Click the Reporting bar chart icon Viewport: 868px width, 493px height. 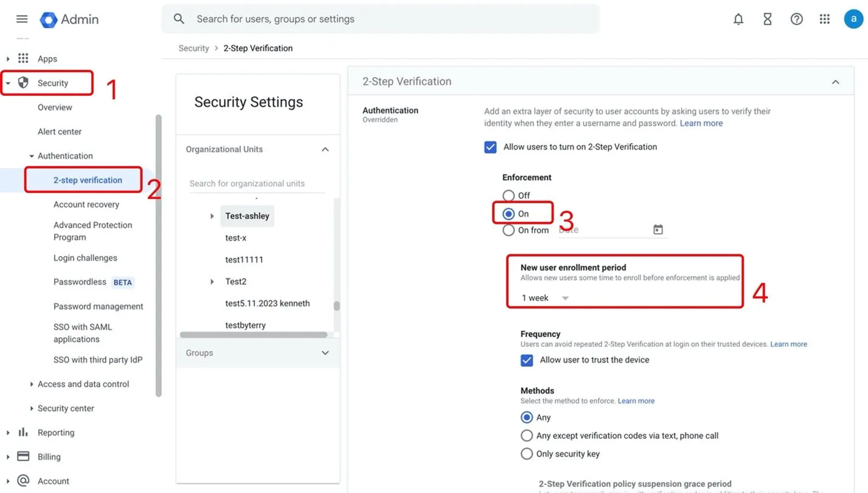[x=22, y=432]
